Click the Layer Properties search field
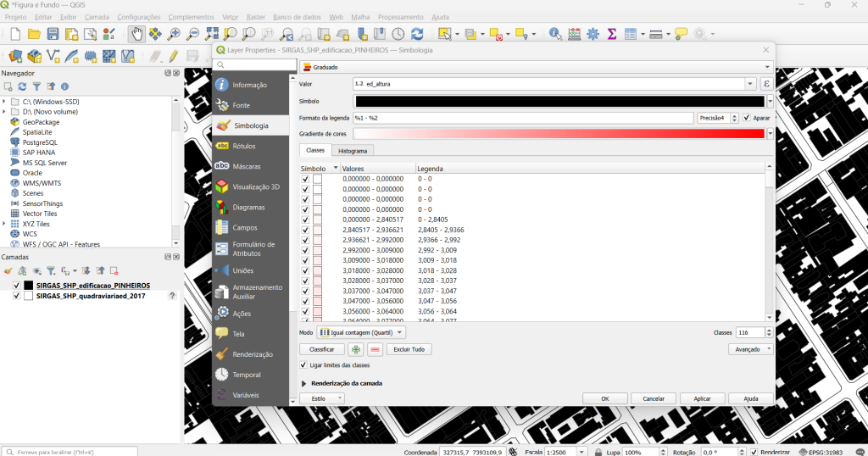 [x=254, y=64]
